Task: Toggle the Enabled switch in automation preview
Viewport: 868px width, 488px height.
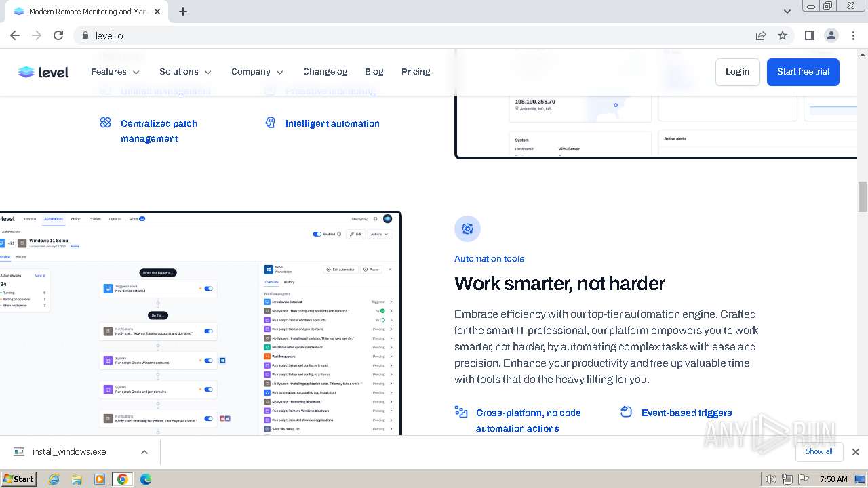Action: pos(317,234)
